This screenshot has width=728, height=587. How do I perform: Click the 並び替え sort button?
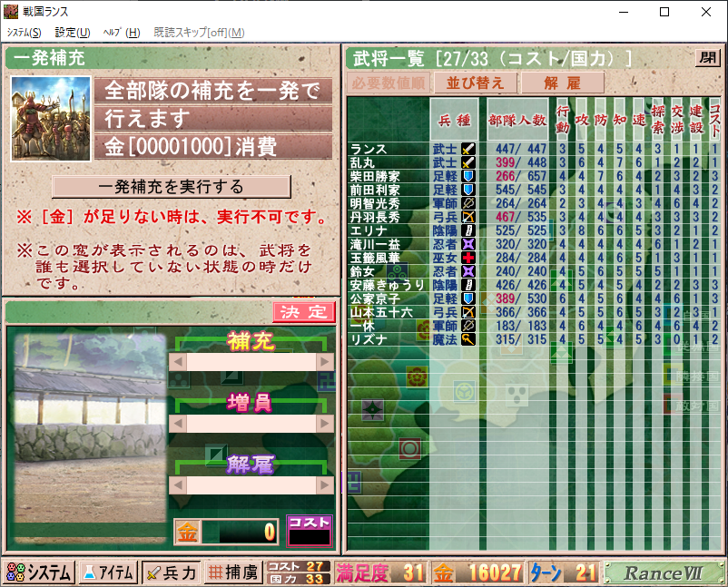476,83
